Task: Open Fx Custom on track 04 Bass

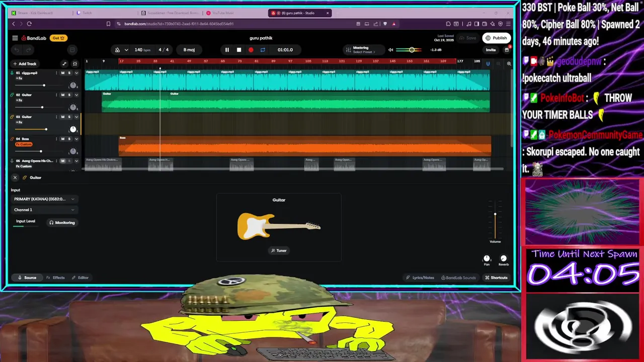Action: point(24,144)
